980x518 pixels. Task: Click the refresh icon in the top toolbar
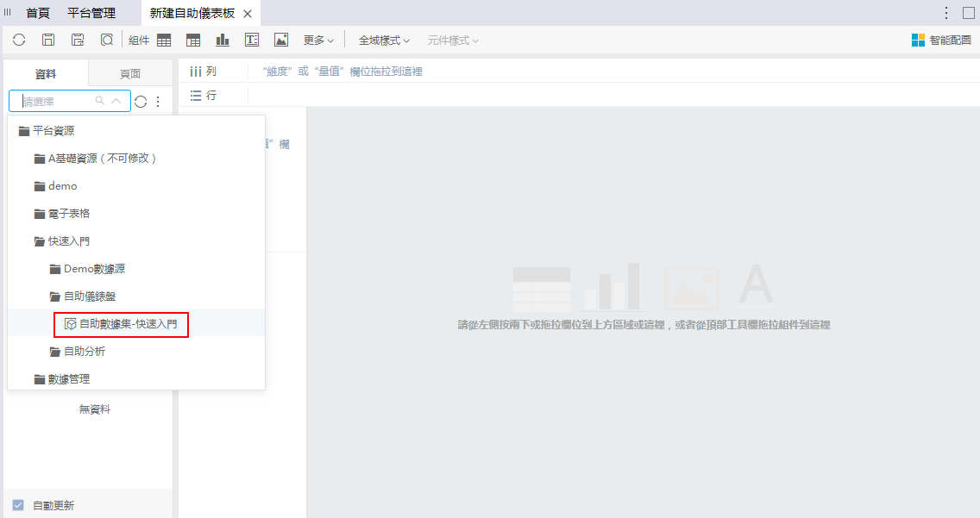coord(19,40)
